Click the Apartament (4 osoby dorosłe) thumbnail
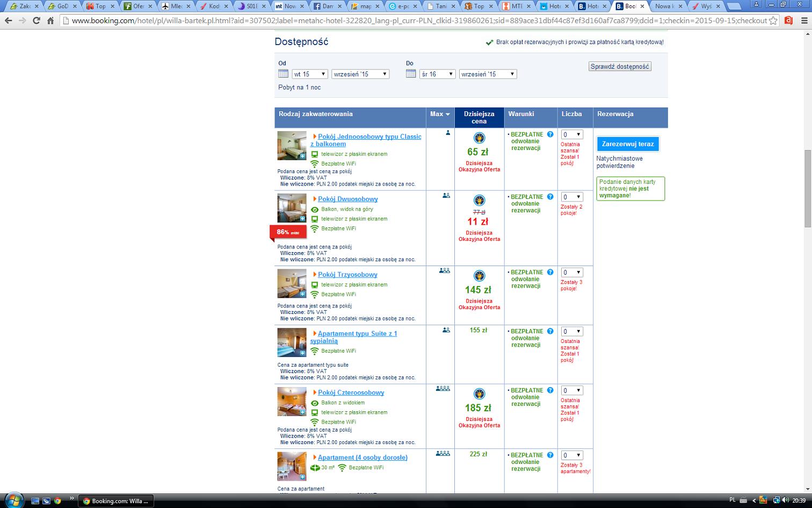Viewport: 812px width, 508px height. coord(292,467)
